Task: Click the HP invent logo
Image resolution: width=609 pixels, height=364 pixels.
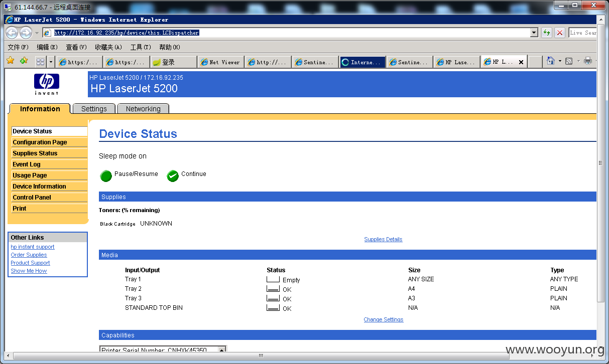Action: coord(47,84)
